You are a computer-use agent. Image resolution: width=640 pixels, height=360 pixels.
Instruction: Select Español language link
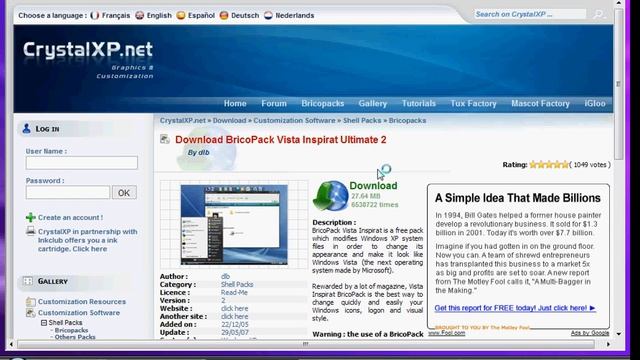tap(201, 16)
